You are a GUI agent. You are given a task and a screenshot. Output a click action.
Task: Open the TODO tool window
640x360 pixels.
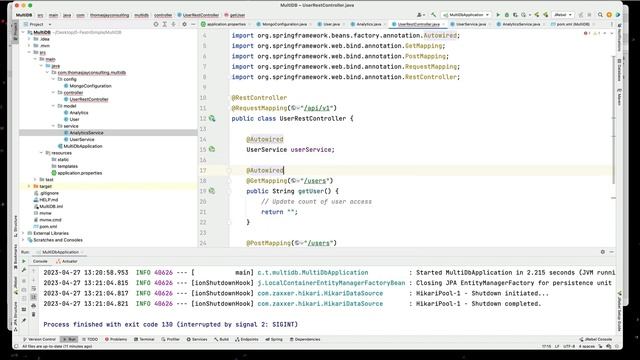pos(90,339)
